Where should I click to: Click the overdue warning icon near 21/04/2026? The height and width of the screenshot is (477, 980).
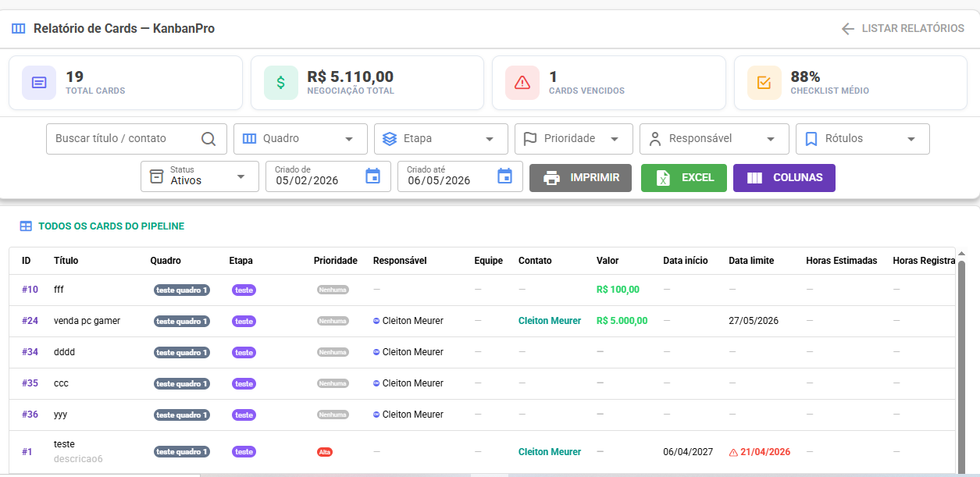pos(733,452)
